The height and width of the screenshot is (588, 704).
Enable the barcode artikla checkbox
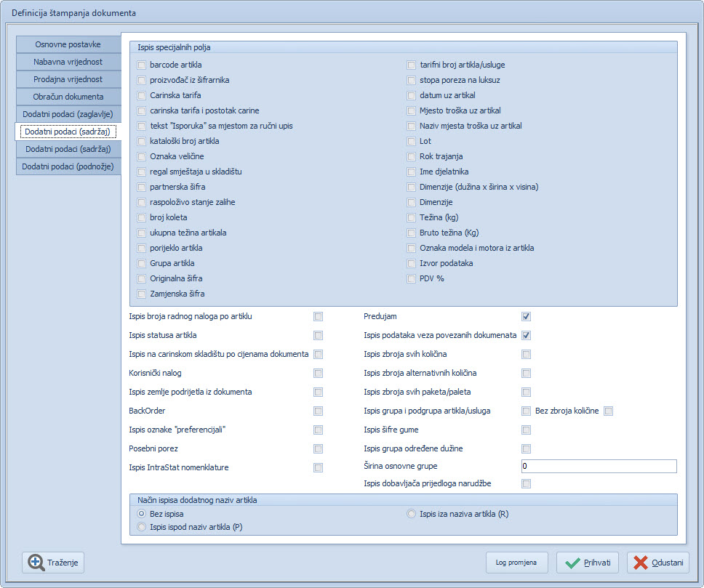(x=142, y=65)
